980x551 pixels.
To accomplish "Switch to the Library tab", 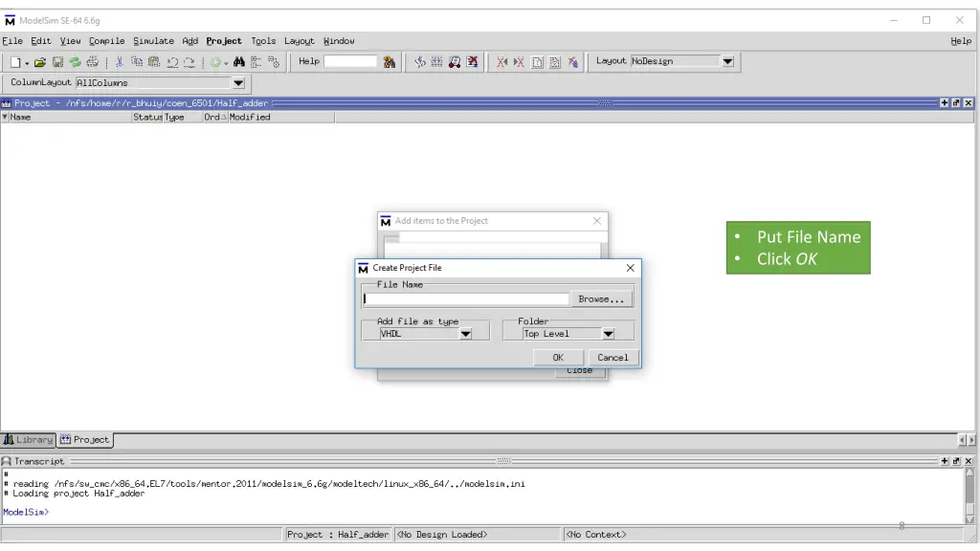I will click(28, 440).
